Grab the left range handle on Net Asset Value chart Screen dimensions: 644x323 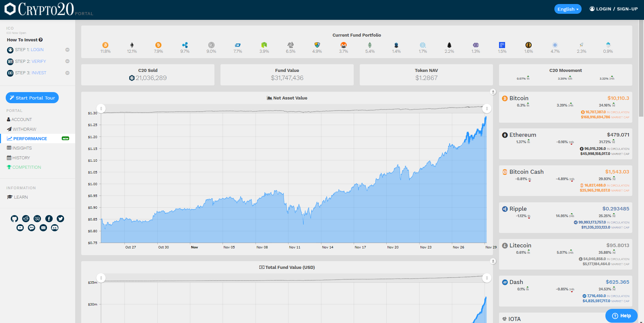[x=101, y=109]
